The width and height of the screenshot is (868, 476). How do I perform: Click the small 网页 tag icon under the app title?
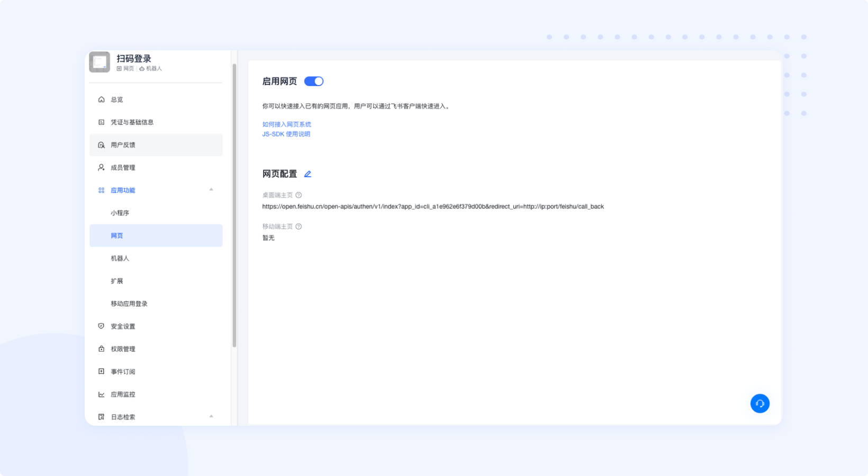pyautogui.click(x=119, y=69)
